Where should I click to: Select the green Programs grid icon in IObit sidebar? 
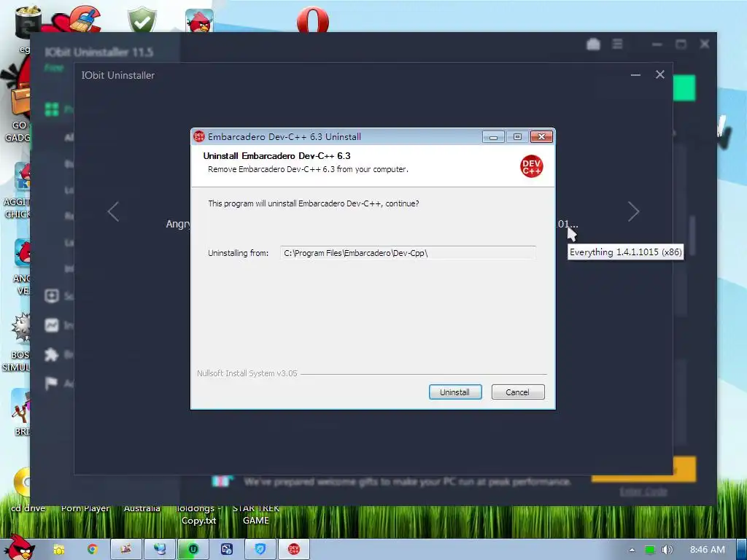pos(52,109)
